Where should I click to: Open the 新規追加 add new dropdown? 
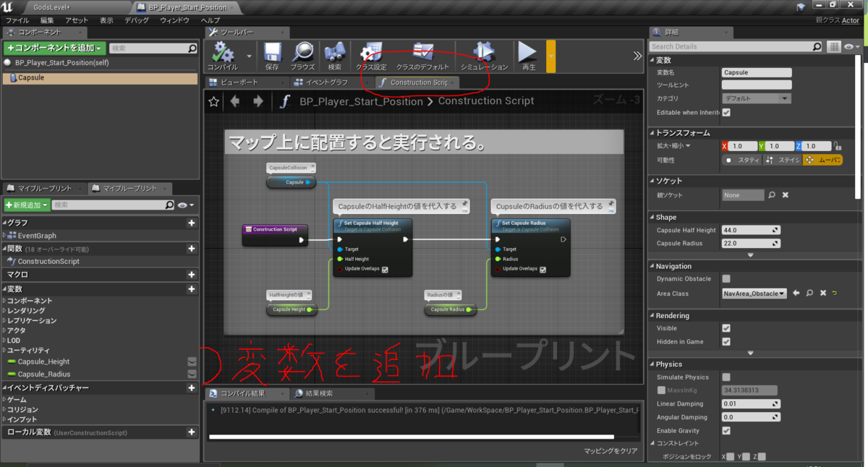(x=27, y=205)
